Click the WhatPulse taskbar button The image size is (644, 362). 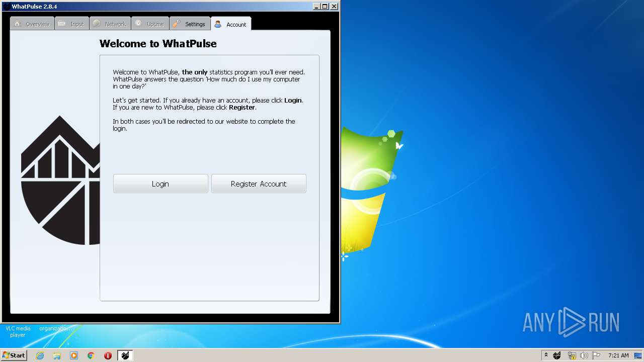click(125, 355)
